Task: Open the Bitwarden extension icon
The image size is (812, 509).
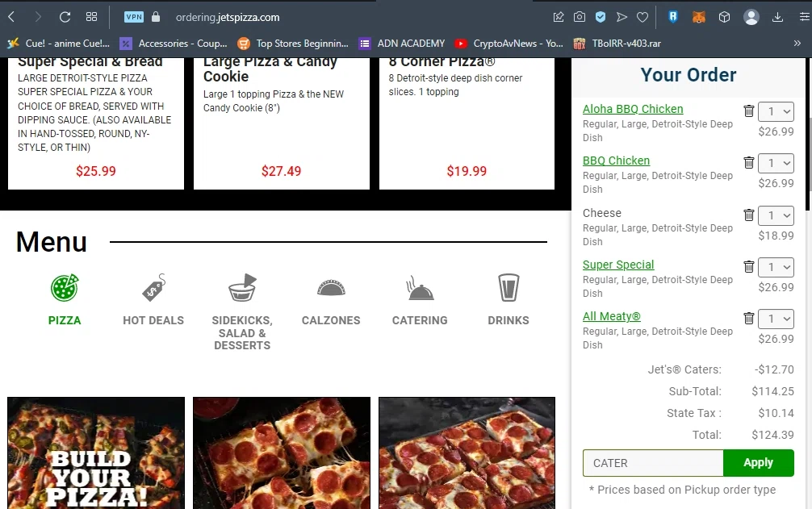Action: point(672,17)
